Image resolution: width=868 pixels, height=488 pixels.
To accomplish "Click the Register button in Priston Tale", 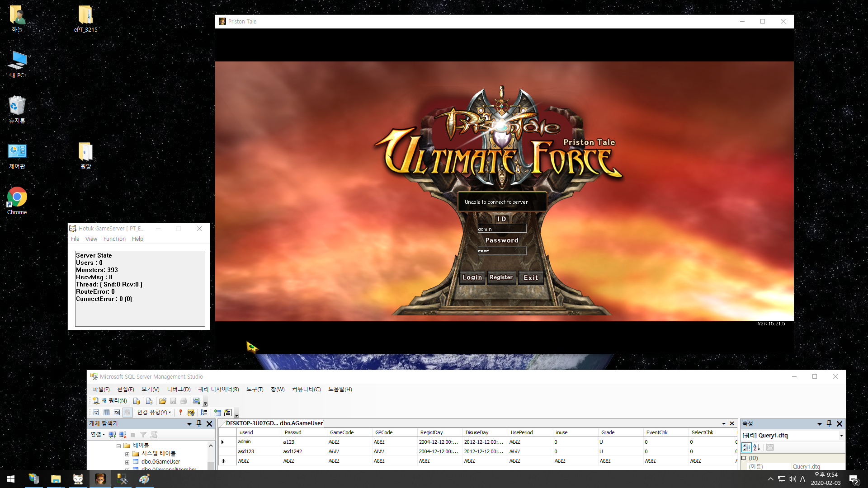I will pos(501,277).
